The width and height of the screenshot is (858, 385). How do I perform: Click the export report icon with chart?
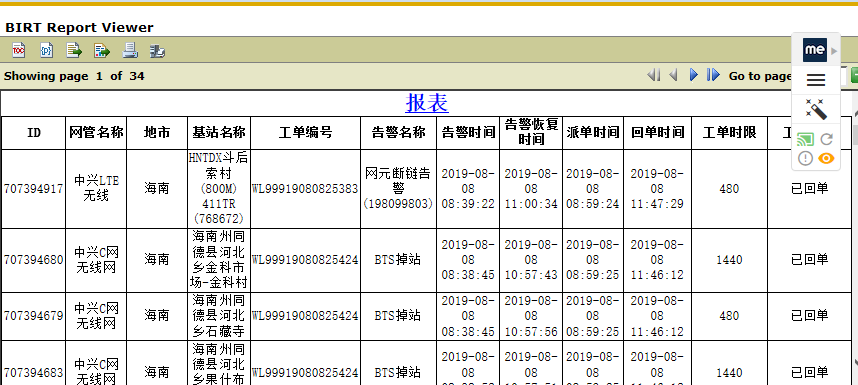[102, 50]
